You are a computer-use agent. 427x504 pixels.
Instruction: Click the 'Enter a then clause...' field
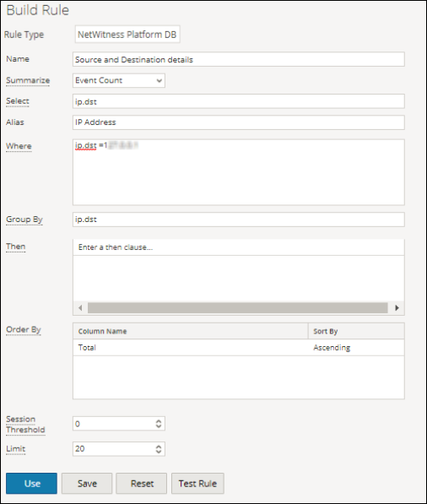(239, 247)
